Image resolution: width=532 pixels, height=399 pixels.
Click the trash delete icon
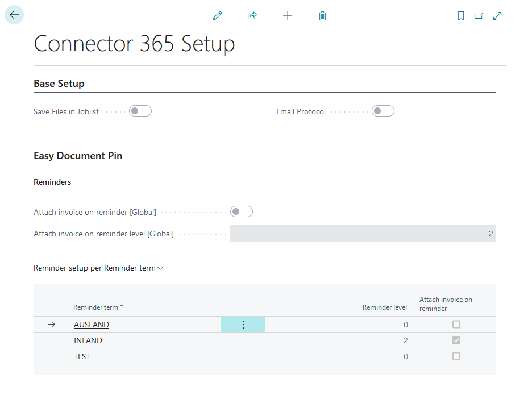323,16
